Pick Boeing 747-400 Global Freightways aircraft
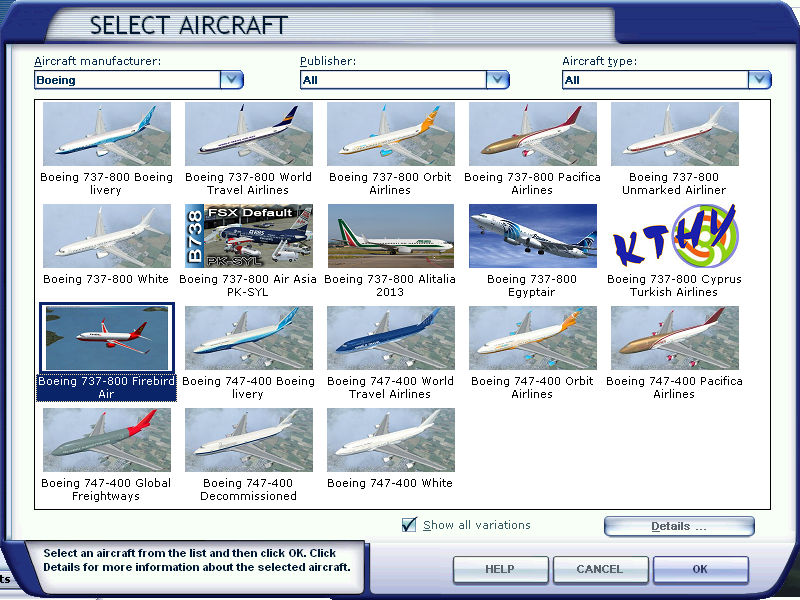This screenshot has width=800, height=600. [107, 440]
